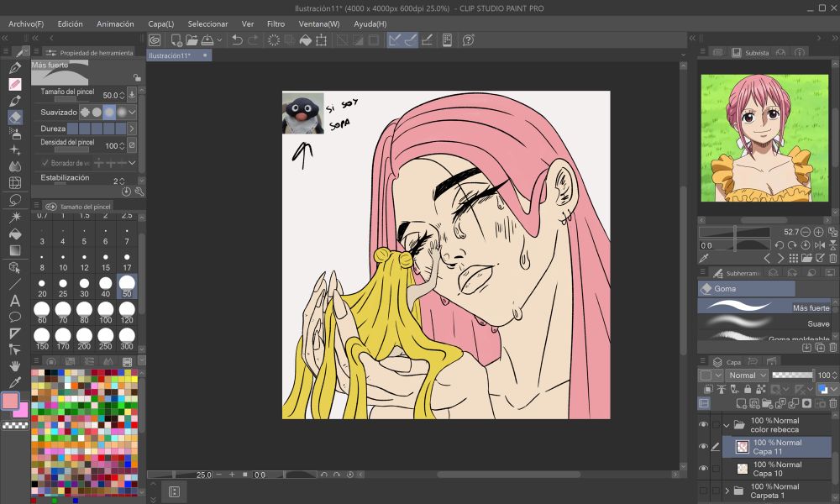Click the Tamaño del pincel value field
The image size is (840, 504).
pyautogui.click(x=110, y=95)
